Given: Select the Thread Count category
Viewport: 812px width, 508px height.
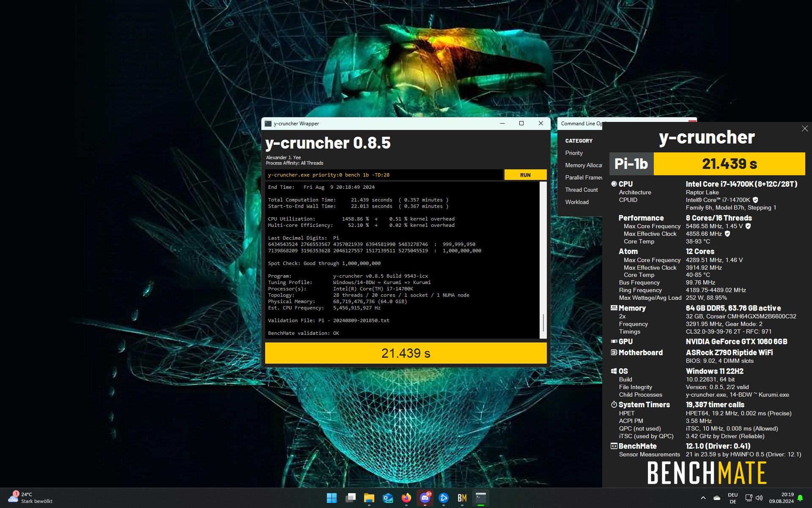Looking at the screenshot, I should coord(582,190).
